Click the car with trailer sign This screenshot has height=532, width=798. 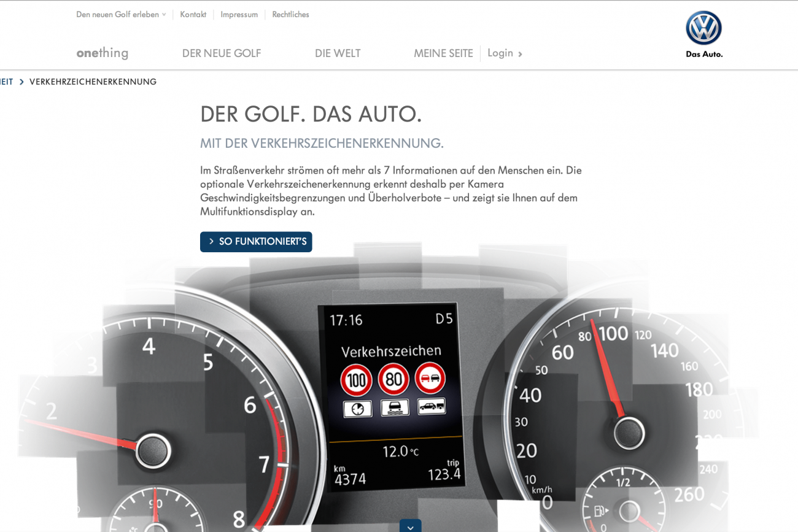432,406
